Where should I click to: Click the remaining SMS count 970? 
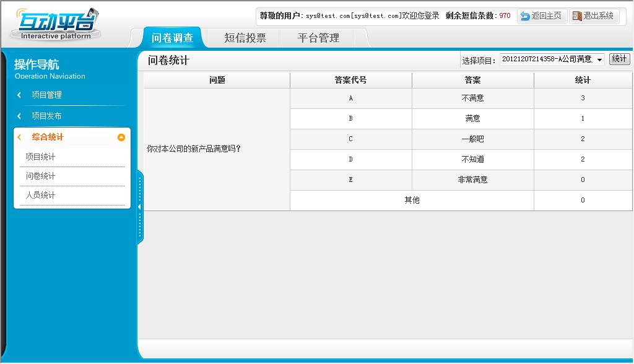[505, 15]
